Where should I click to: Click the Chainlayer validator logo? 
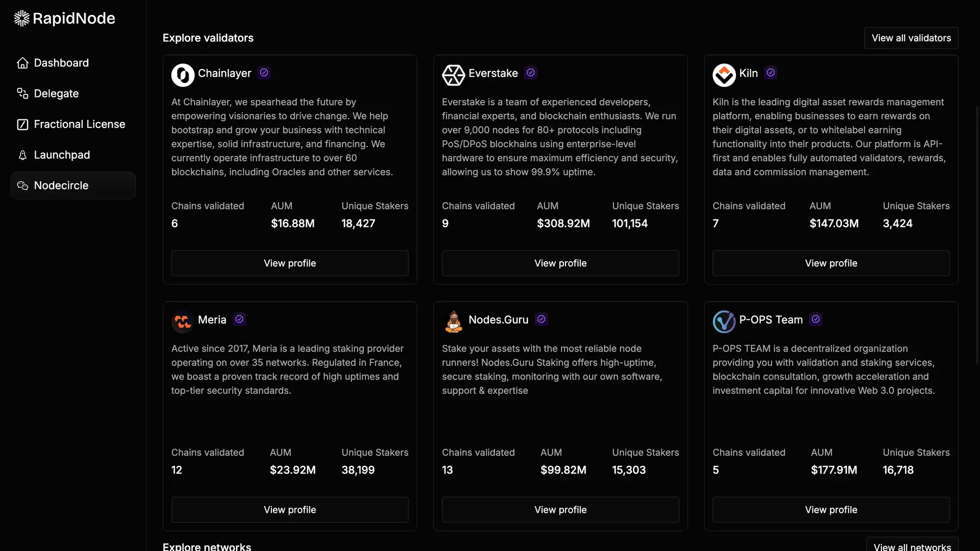[183, 75]
